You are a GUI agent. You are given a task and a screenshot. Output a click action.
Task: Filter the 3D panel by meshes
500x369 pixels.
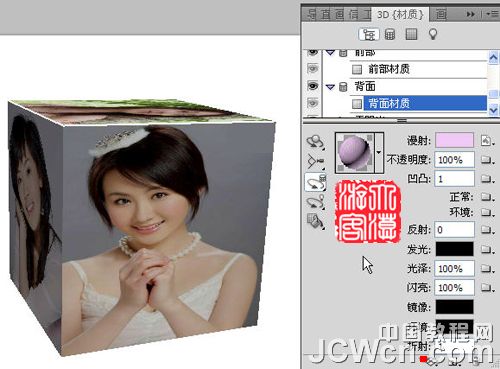click(x=390, y=34)
